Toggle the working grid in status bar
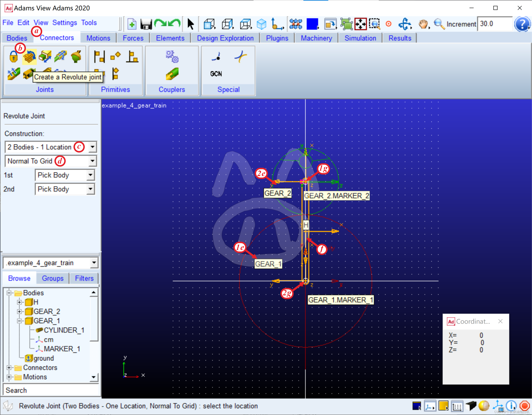The image size is (532, 415). 457,406
